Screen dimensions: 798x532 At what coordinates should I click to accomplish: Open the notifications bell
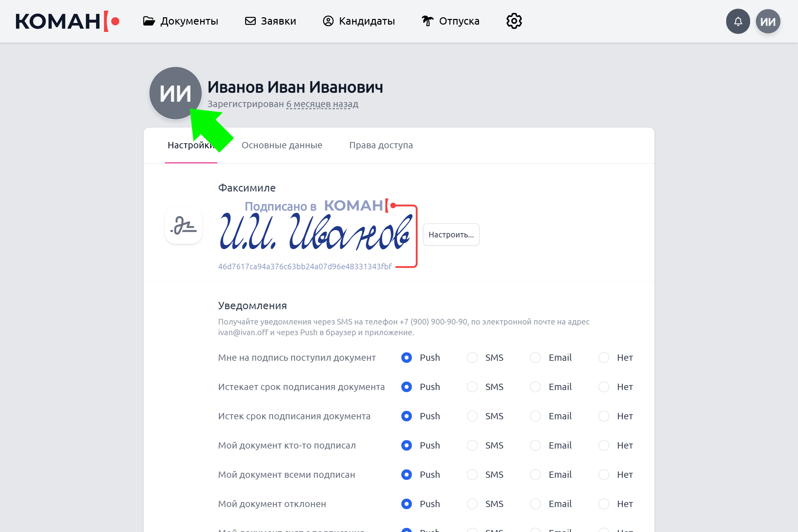(x=737, y=21)
